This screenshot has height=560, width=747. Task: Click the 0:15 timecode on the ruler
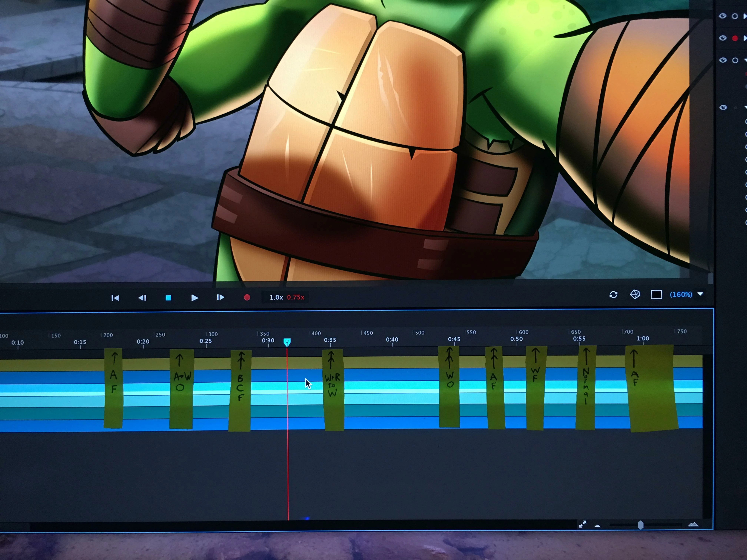click(x=80, y=342)
